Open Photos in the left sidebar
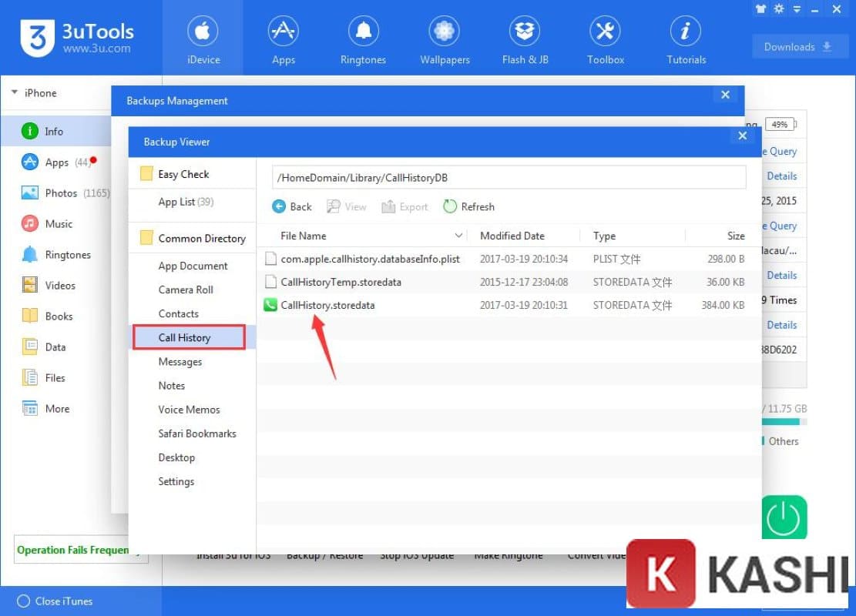 tap(61, 193)
